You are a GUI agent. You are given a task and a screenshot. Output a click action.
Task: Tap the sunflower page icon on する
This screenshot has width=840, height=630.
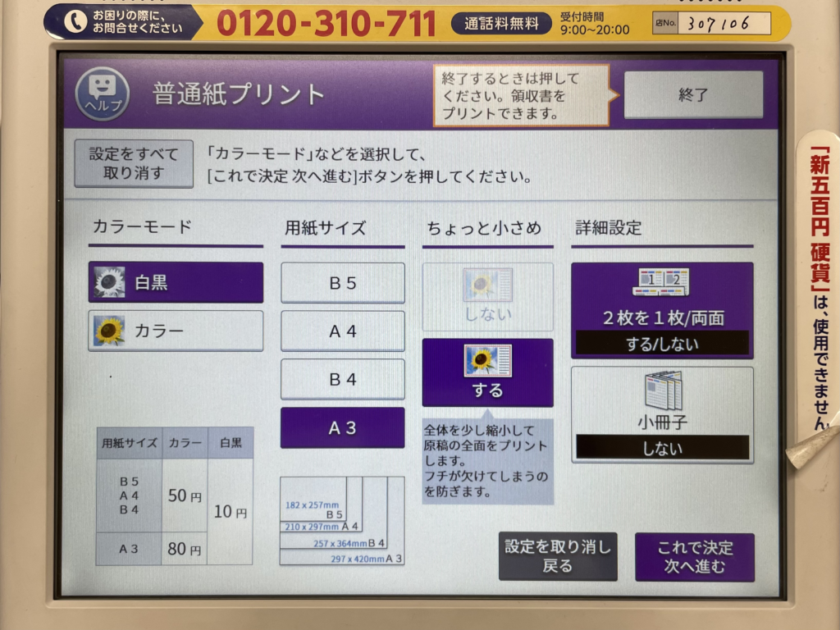487,360
